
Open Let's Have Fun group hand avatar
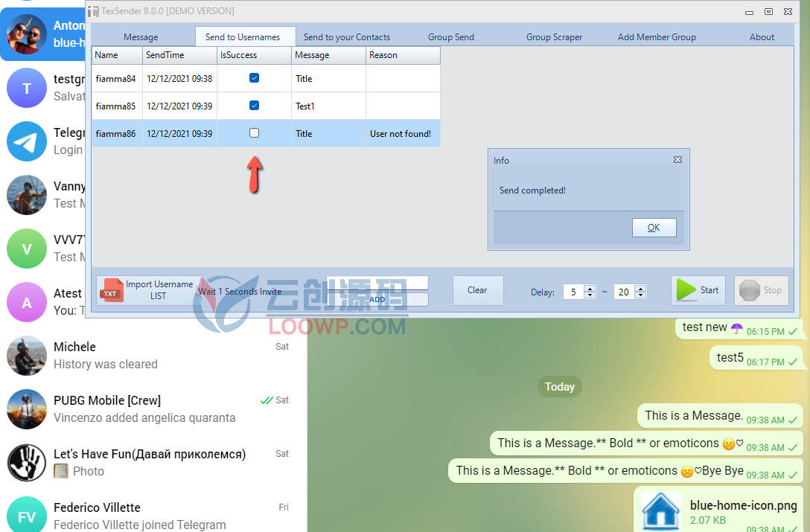[27, 463]
